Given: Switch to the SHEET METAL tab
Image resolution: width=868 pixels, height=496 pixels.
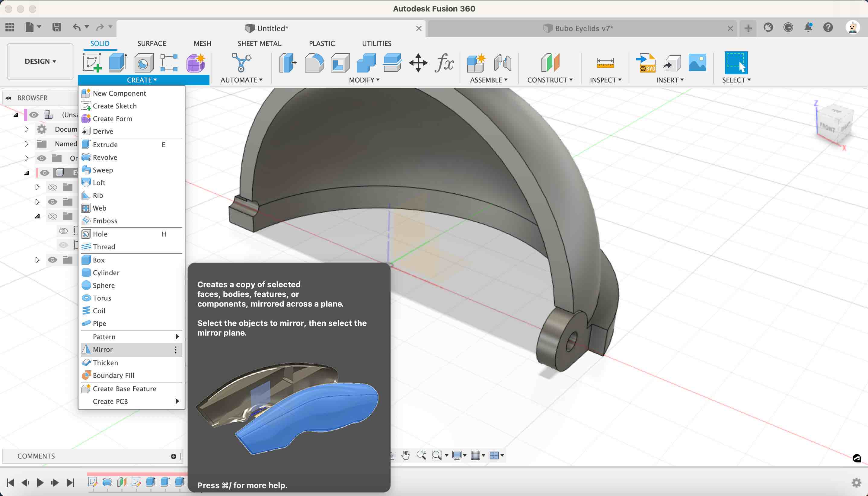Looking at the screenshot, I should pyautogui.click(x=259, y=43).
